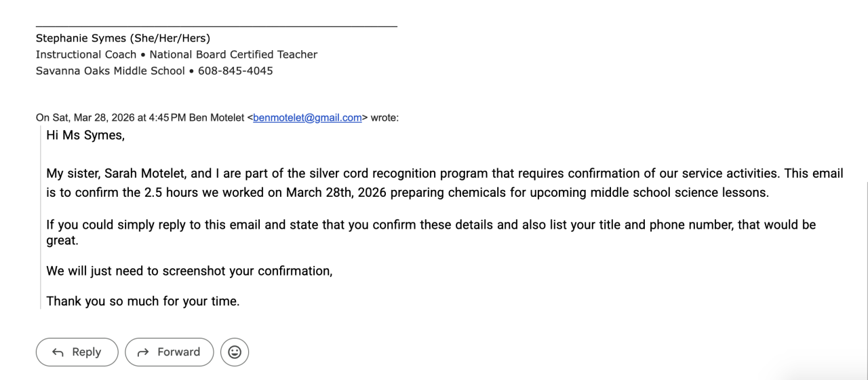Click the pronouns text (She/Her/Hers)
The height and width of the screenshot is (380, 868).
pos(170,39)
